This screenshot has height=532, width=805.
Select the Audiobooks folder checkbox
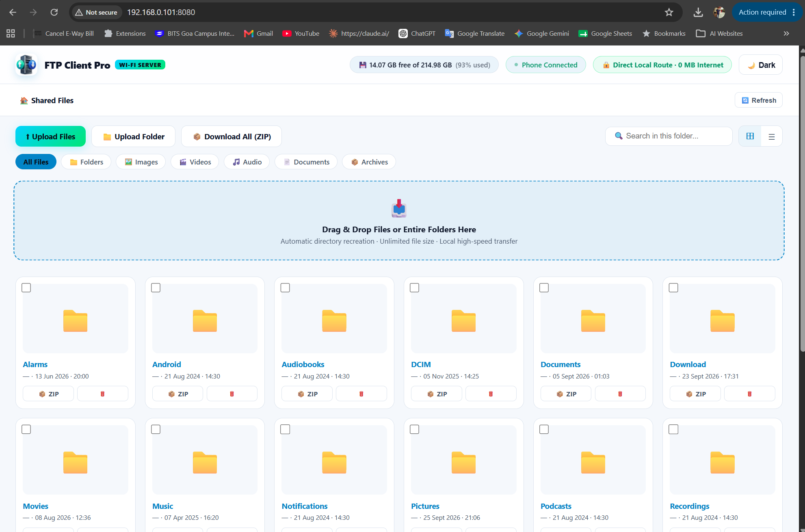pyautogui.click(x=285, y=288)
